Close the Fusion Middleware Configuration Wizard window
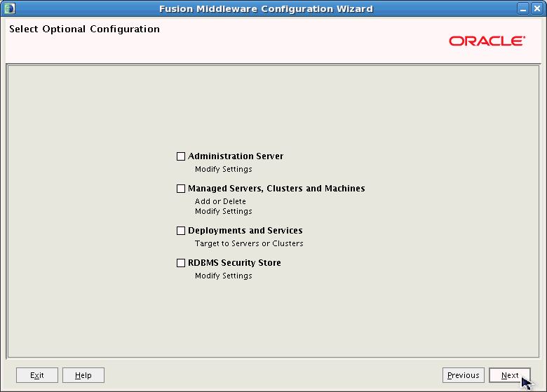This screenshot has height=392, width=547. 537,8
